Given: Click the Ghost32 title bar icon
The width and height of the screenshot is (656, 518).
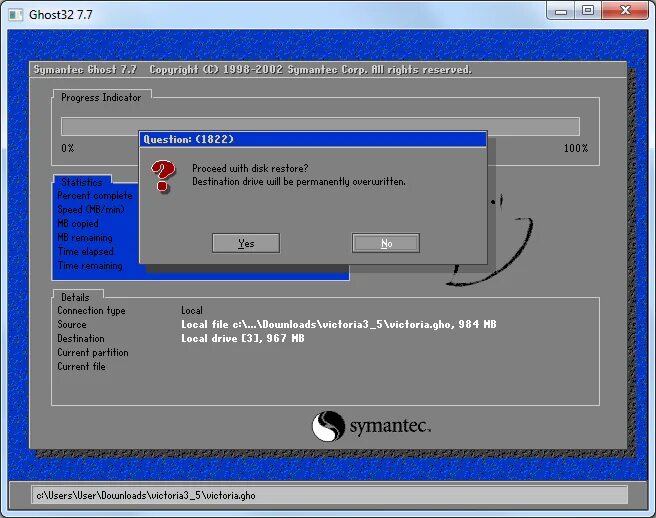Looking at the screenshot, I should 15,15.
